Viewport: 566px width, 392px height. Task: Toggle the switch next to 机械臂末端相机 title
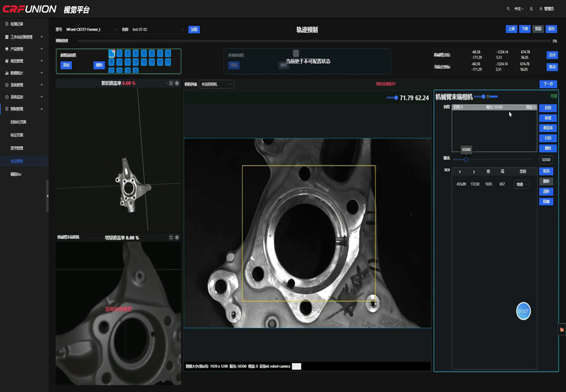coord(481,97)
